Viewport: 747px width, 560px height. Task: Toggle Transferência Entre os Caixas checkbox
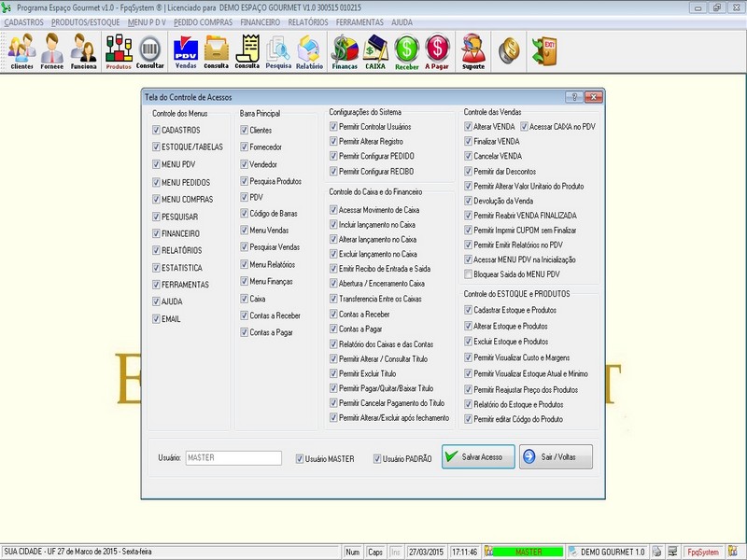[333, 299]
